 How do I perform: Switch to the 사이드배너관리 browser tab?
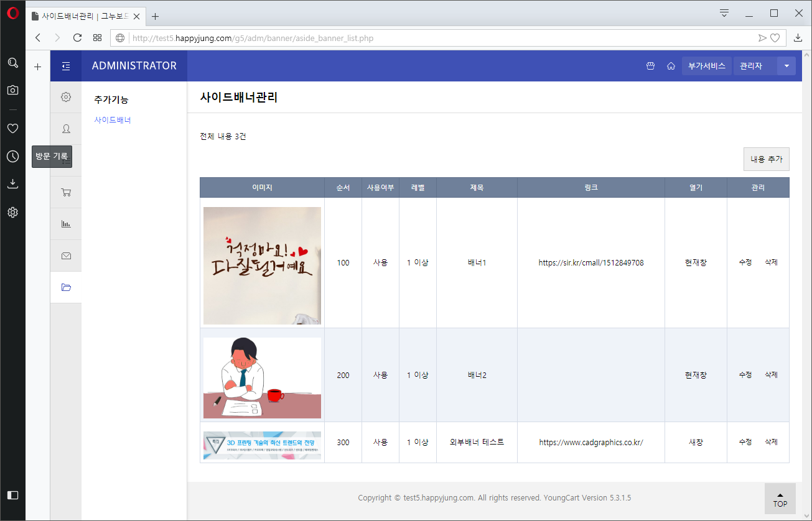click(x=81, y=16)
